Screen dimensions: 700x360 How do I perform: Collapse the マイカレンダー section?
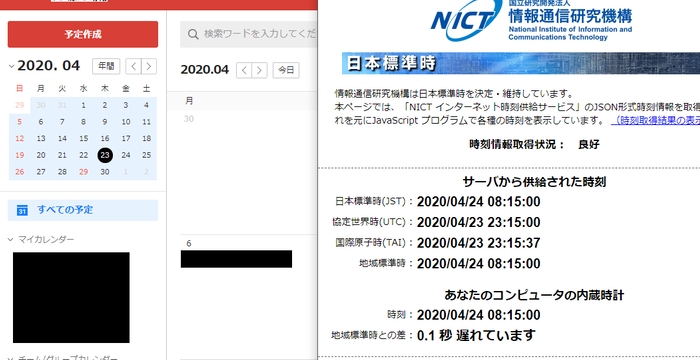click(11, 240)
